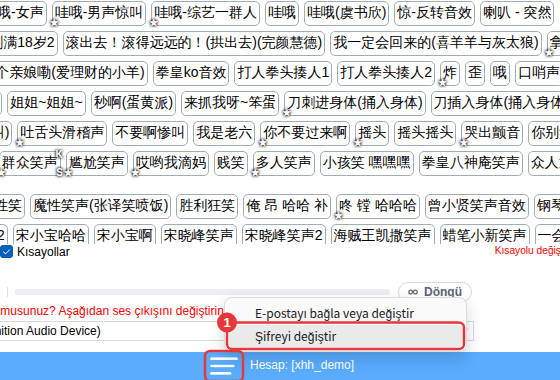Play the 打人拳头揍人1 sound
Screen dimensions: 560x380
[283, 73]
